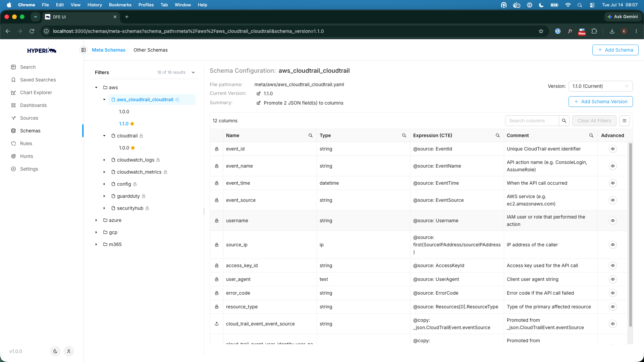Open the Bookmarks menu in menu bar

click(x=120, y=5)
